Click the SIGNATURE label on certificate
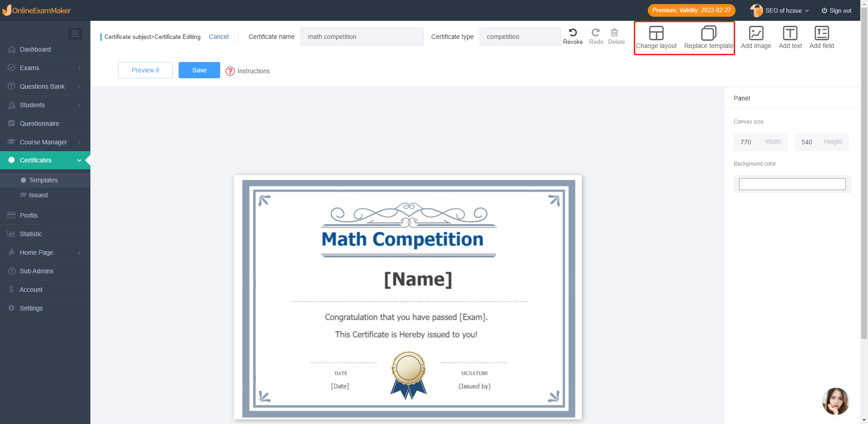 tap(474, 373)
